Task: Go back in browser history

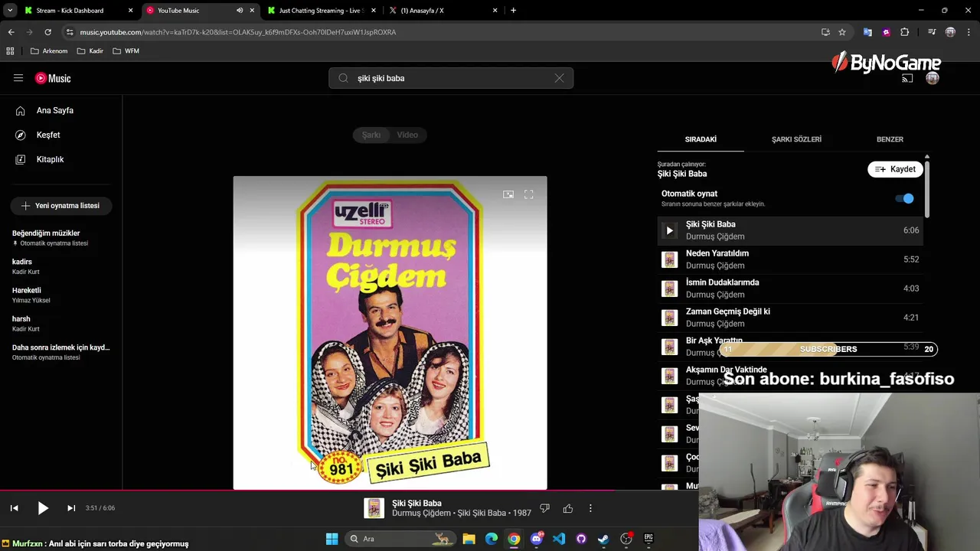Action: point(11,32)
